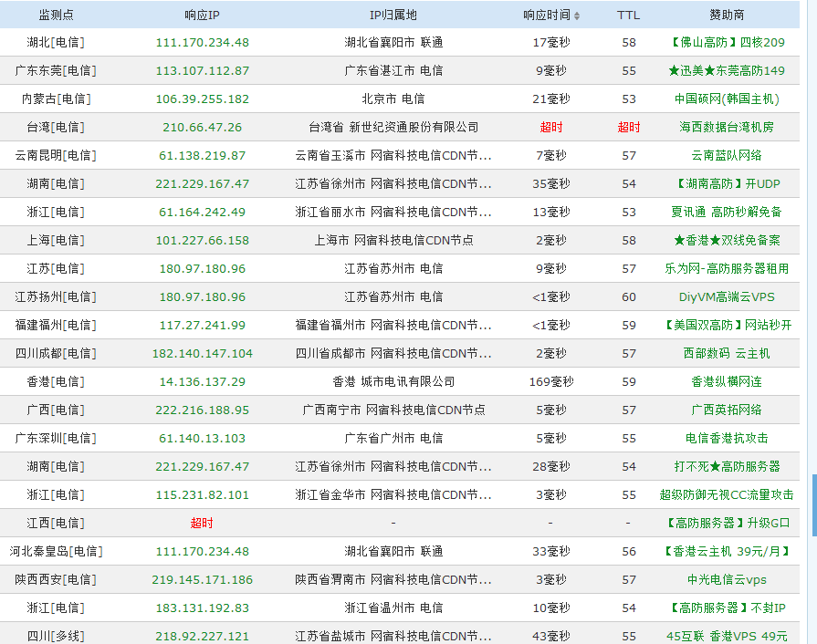This screenshot has width=817, height=644.
Task: Click the 赞助商 column header
Action: (727, 16)
